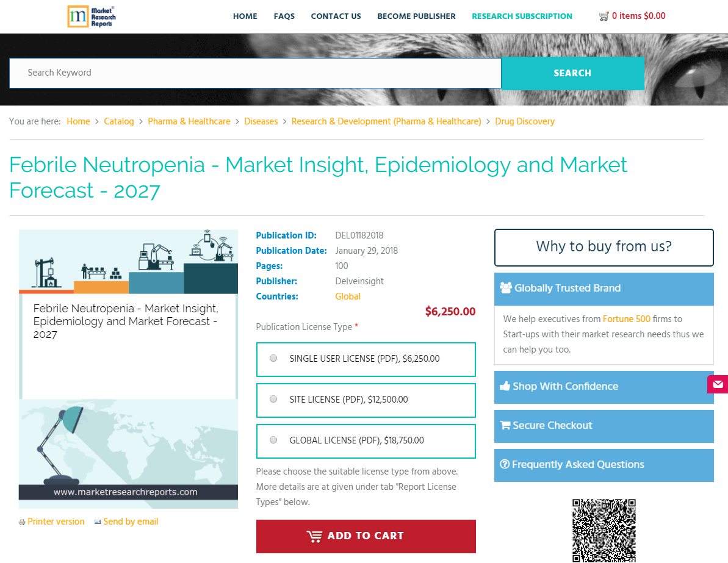Click the report cover thumbnail image
The width and height of the screenshot is (728, 563).
129,369
